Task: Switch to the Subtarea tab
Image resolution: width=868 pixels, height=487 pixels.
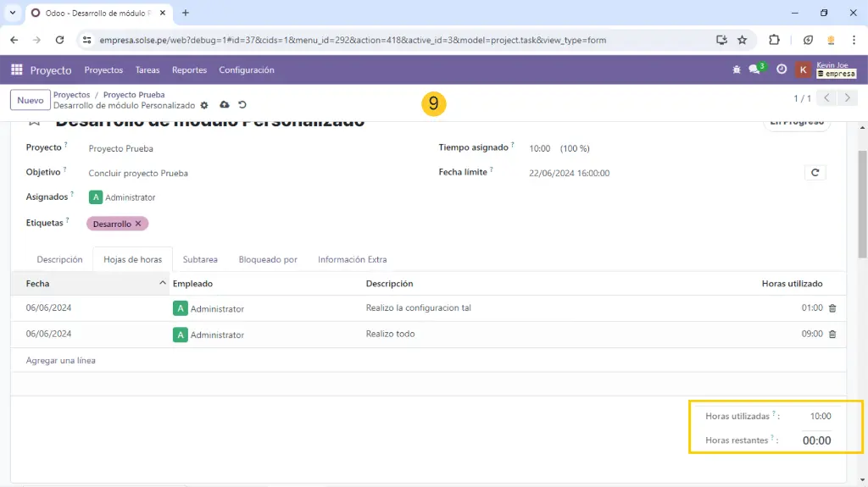Action: click(200, 259)
